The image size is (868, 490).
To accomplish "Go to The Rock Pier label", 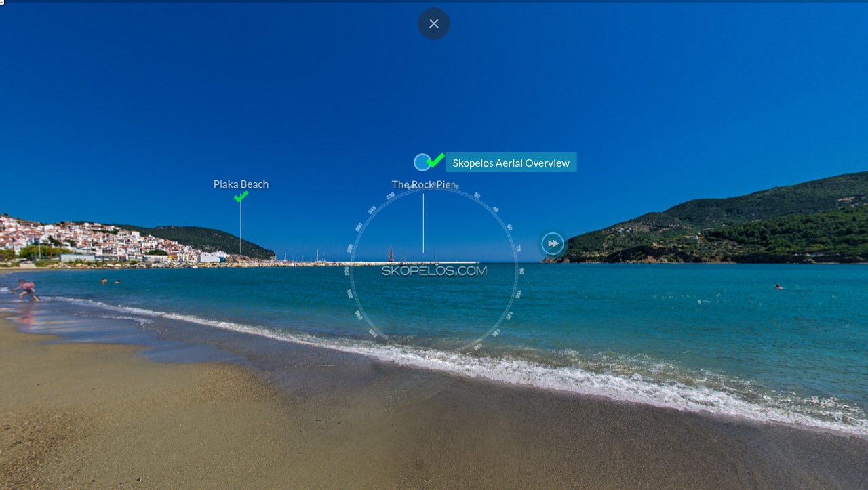I will [x=423, y=184].
